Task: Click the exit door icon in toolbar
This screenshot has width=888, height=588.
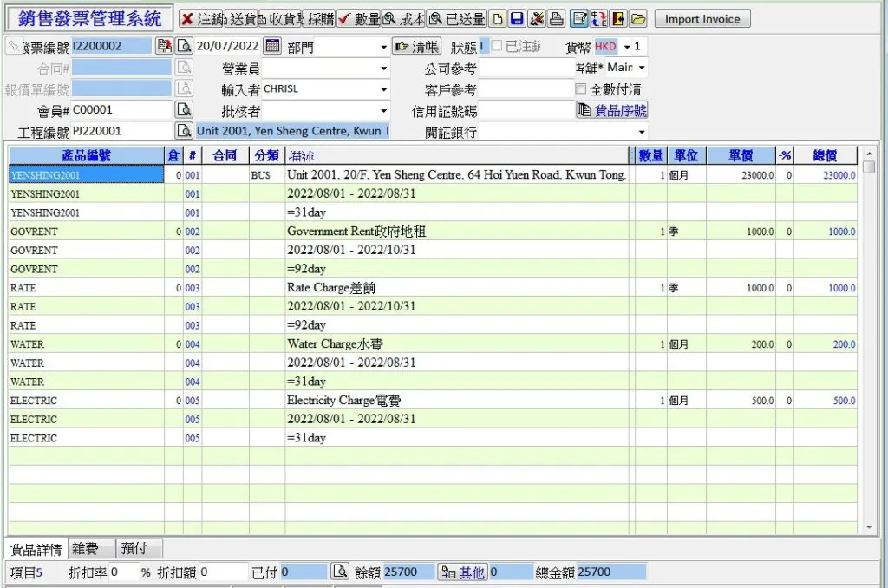Action: point(618,19)
